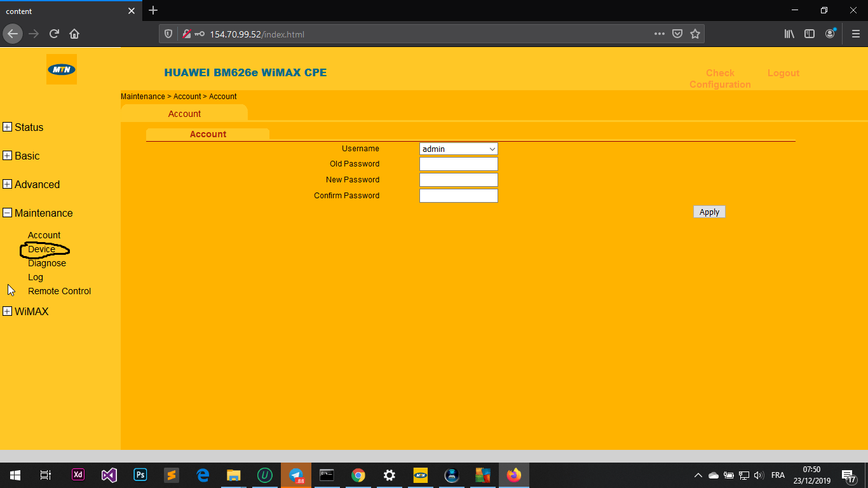Focus the Confirm Password field
This screenshot has width=868, height=488.
pyautogui.click(x=458, y=196)
